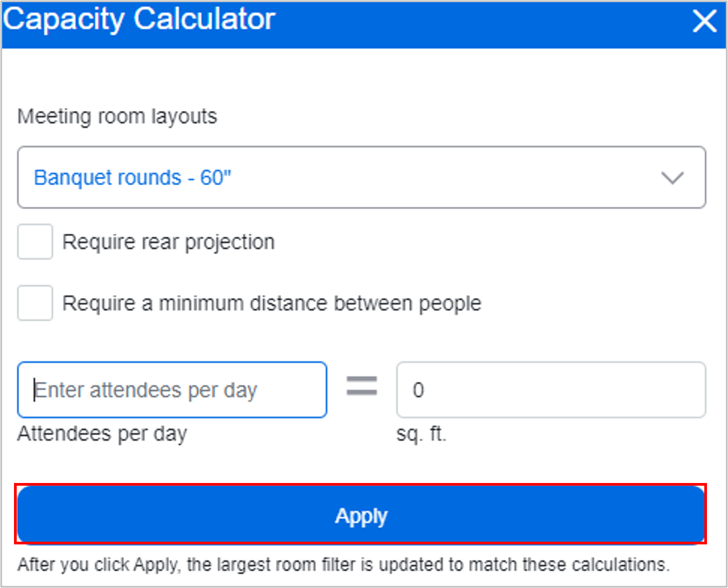
Task: Enable the Require rear projection checkbox
Action: (x=35, y=242)
